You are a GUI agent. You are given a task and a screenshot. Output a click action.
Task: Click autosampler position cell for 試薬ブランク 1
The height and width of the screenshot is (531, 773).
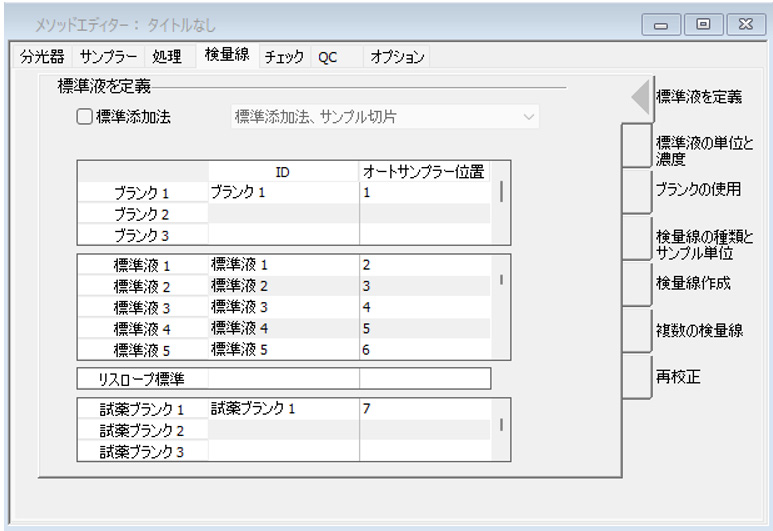424,408
